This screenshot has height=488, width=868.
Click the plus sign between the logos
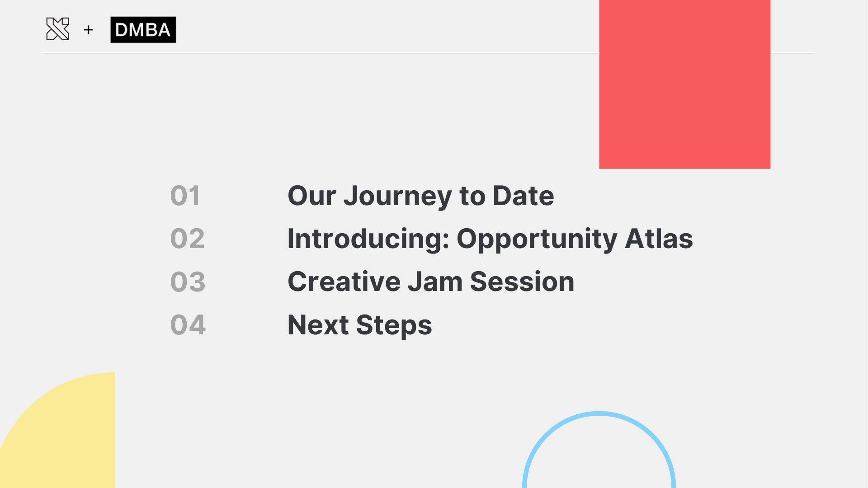pyautogui.click(x=89, y=30)
